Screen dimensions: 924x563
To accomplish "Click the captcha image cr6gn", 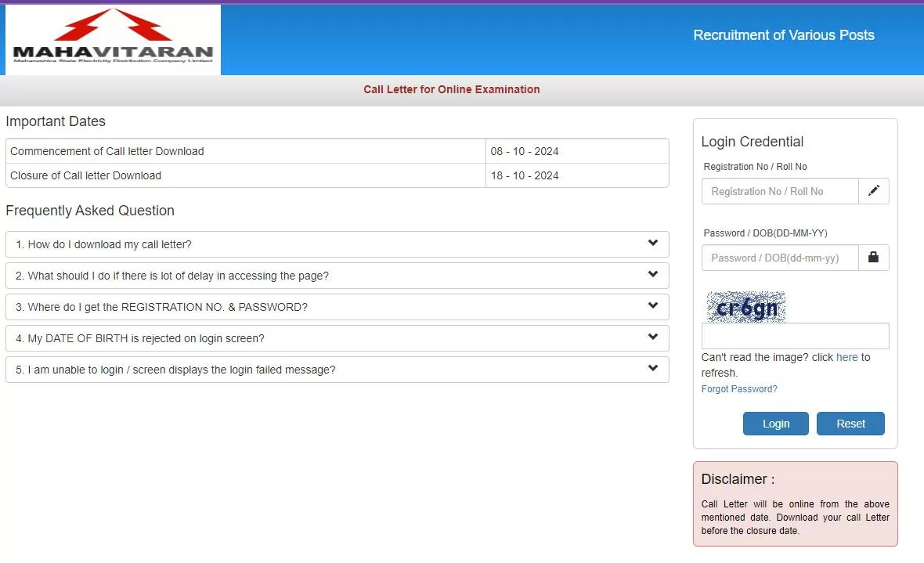I will [746, 307].
